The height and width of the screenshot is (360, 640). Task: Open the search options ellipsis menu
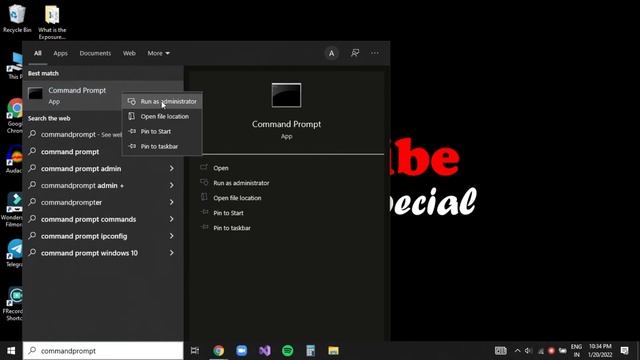[375, 53]
